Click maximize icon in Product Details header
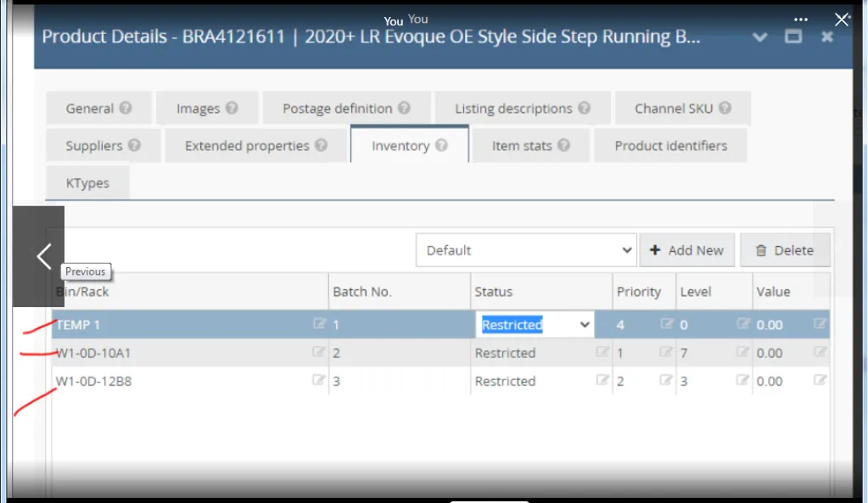 tap(793, 36)
